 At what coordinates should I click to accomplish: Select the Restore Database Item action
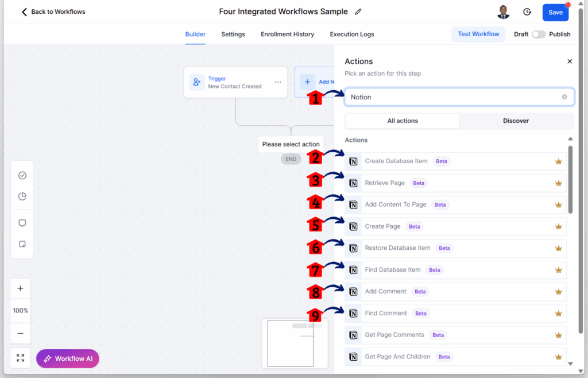[455, 248]
